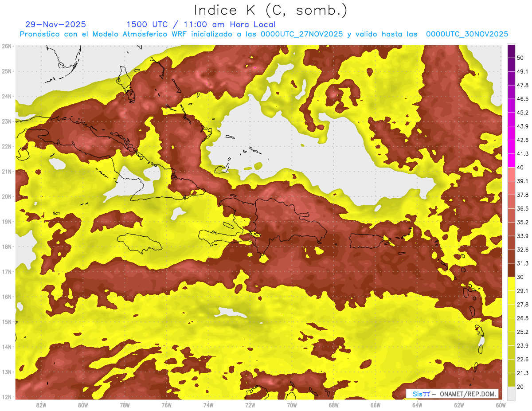Click the colorbar label "32.6"
532x411 pixels.
pyautogui.click(x=523, y=250)
